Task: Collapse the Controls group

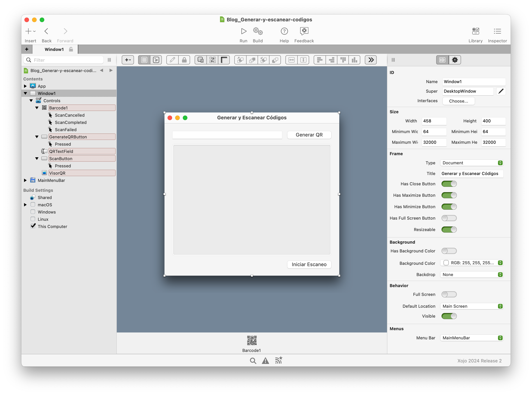Action: pyautogui.click(x=31, y=101)
